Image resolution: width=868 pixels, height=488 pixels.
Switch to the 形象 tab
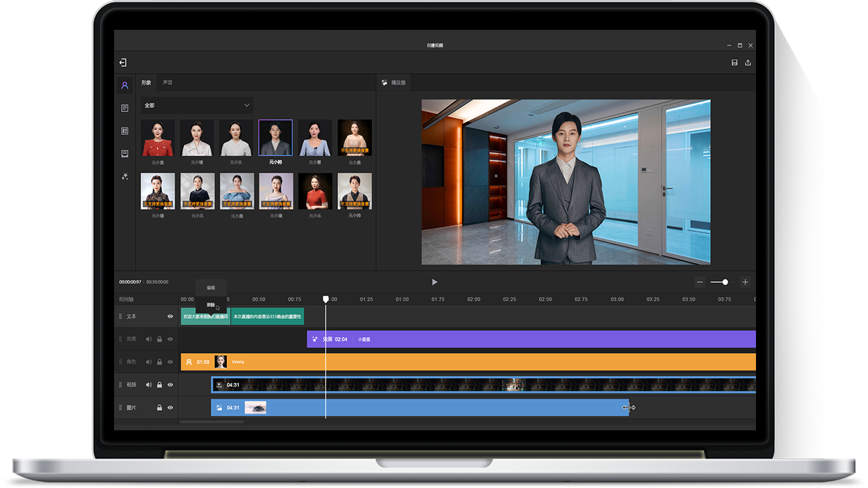[x=146, y=82]
